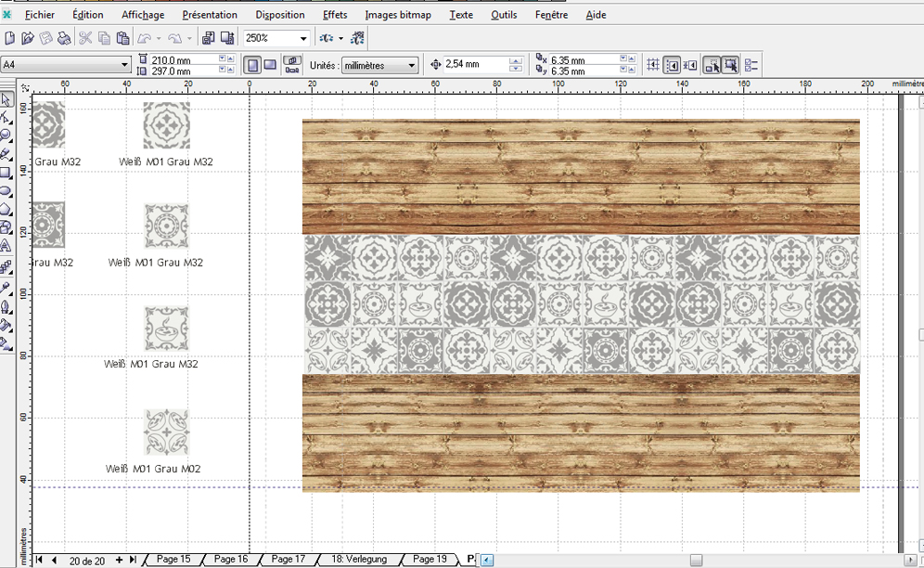Screen dimensions: 924x568
Task: Toggle Treat as Filled selection button
Action: point(730,65)
